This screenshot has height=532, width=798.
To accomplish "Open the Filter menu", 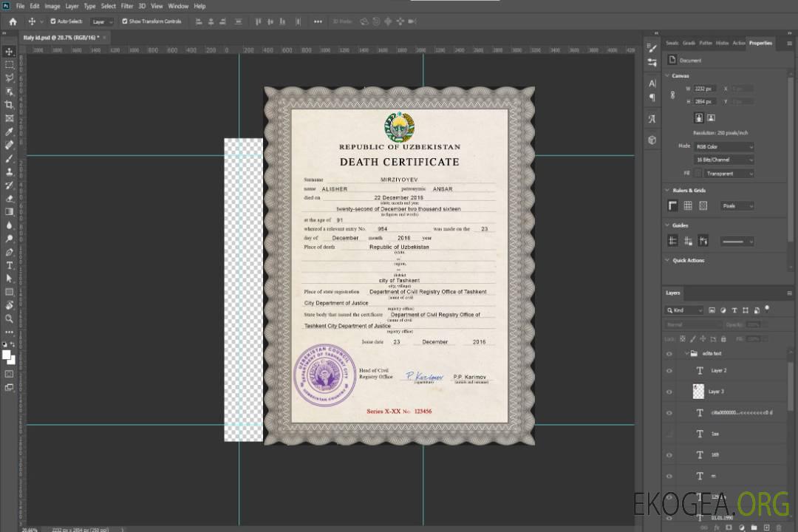I will tap(127, 6).
